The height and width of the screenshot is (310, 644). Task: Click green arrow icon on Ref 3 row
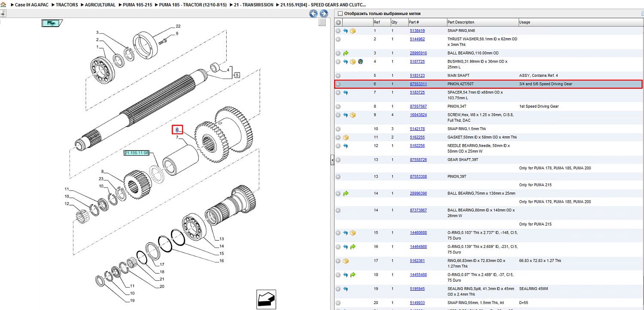(346, 53)
